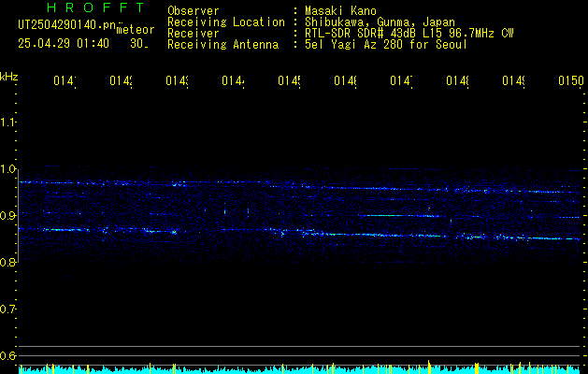
Task: Click the Receiver label
Action: (x=194, y=34)
